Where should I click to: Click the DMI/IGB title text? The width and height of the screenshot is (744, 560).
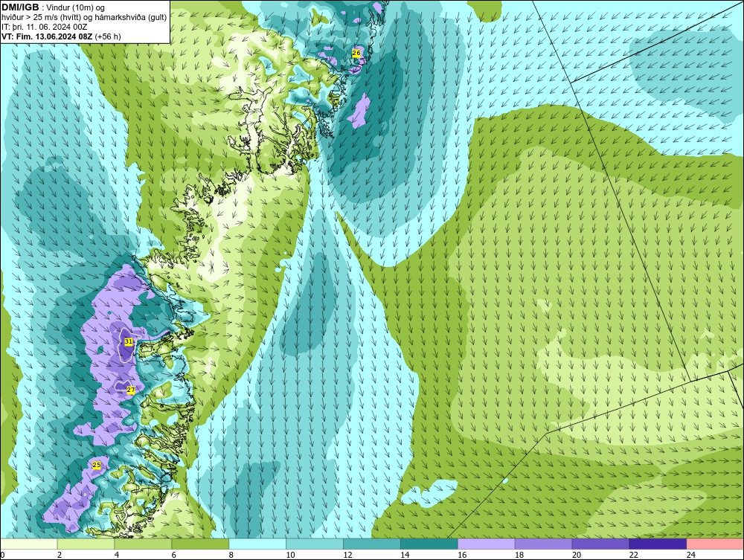20,7
